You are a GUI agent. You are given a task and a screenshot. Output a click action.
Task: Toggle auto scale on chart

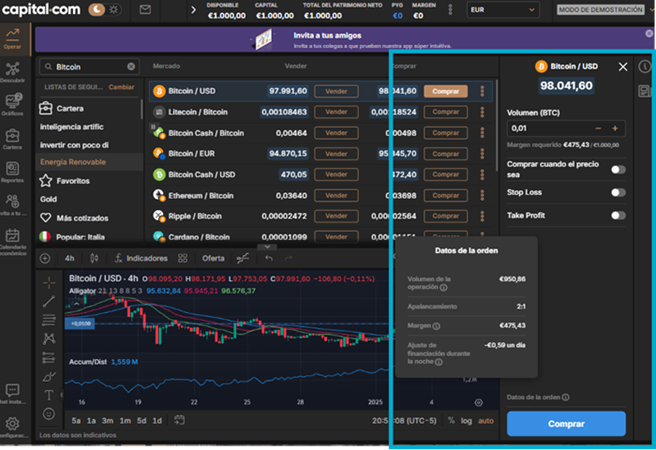coord(486,420)
